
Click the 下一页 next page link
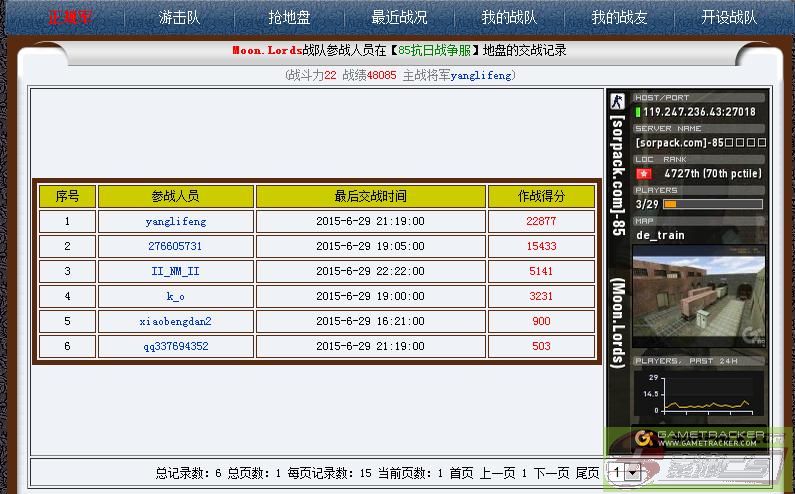pyautogui.click(x=551, y=473)
